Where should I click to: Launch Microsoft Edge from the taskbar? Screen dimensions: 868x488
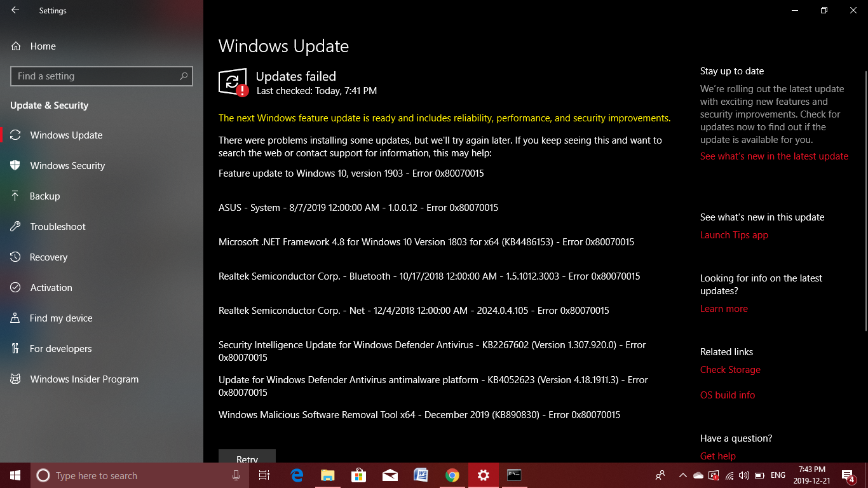click(x=297, y=475)
